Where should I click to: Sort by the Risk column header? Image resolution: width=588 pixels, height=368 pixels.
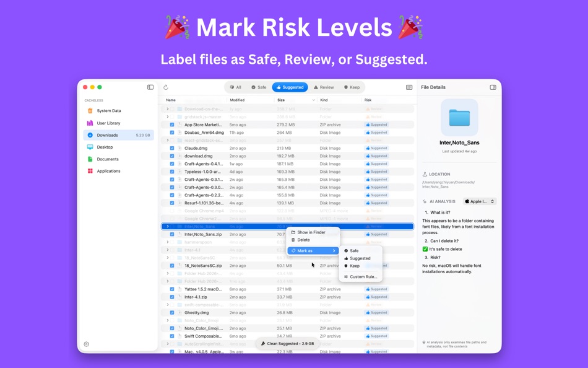[x=368, y=100]
